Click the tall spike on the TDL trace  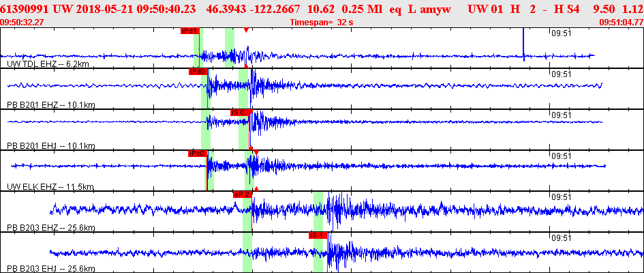point(523,44)
